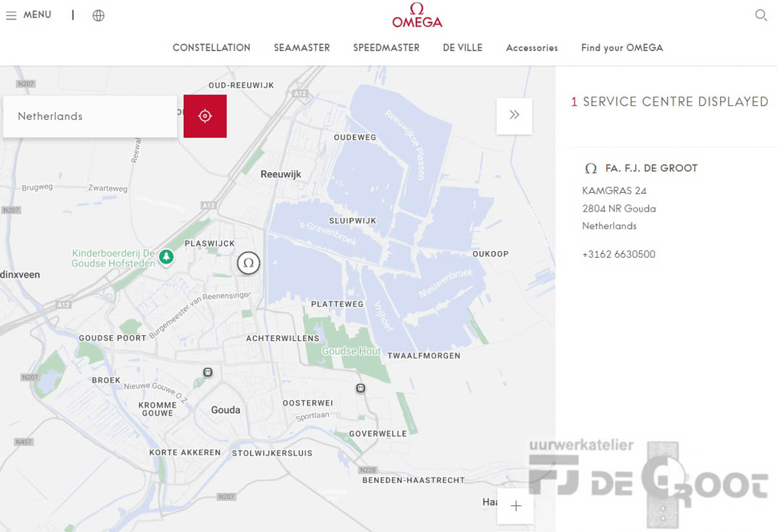Image resolution: width=777 pixels, height=532 pixels.
Task: Go to the OMEGA logo homepage
Action: 417,15
